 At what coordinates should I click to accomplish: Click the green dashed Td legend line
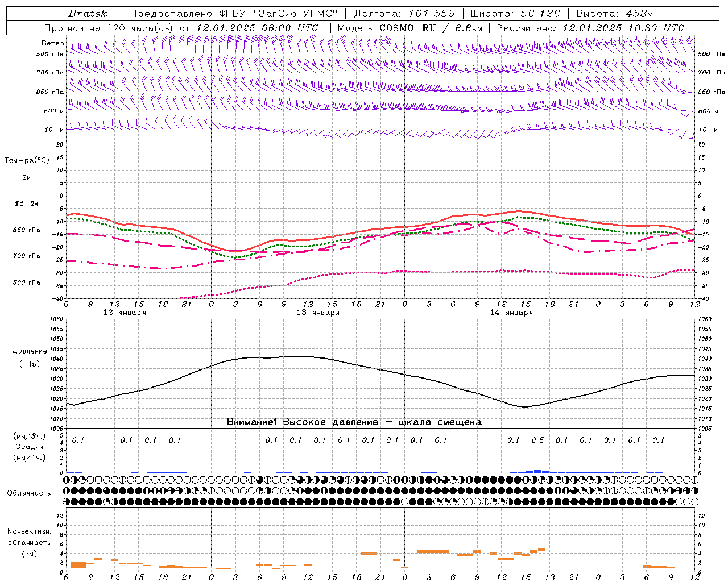pos(26,210)
